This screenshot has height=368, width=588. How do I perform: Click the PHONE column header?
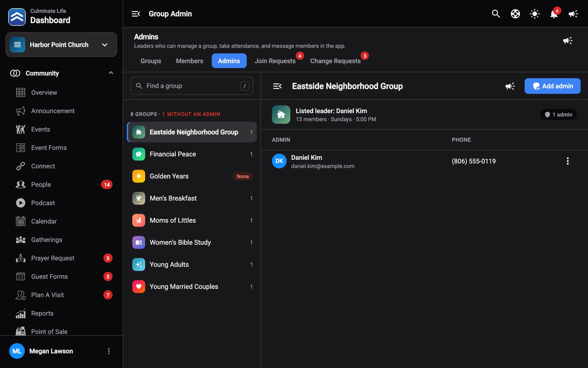[461, 140]
